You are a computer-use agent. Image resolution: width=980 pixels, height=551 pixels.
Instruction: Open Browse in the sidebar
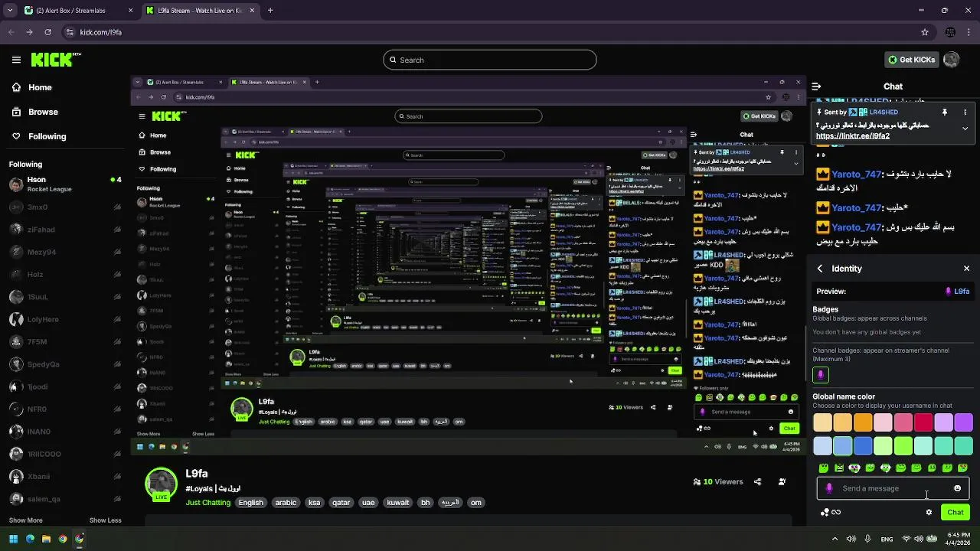tap(34, 112)
